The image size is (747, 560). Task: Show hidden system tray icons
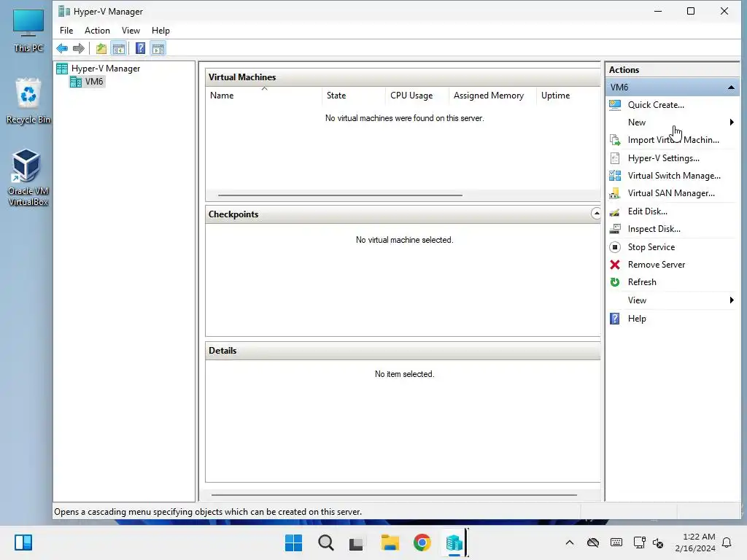[569, 542]
